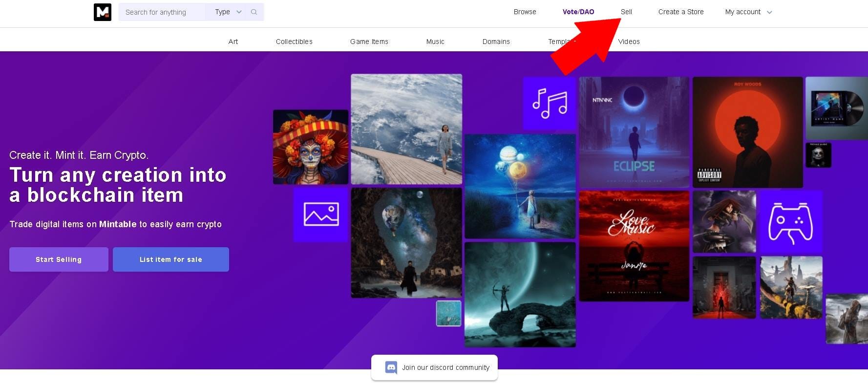868x385 pixels.
Task: Open the Browse menu item
Action: click(525, 12)
